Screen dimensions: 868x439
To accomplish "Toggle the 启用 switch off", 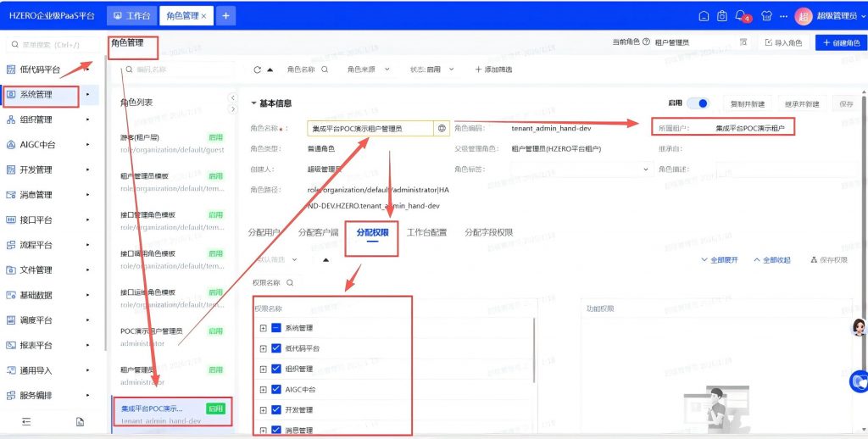I will pos(698,103).
